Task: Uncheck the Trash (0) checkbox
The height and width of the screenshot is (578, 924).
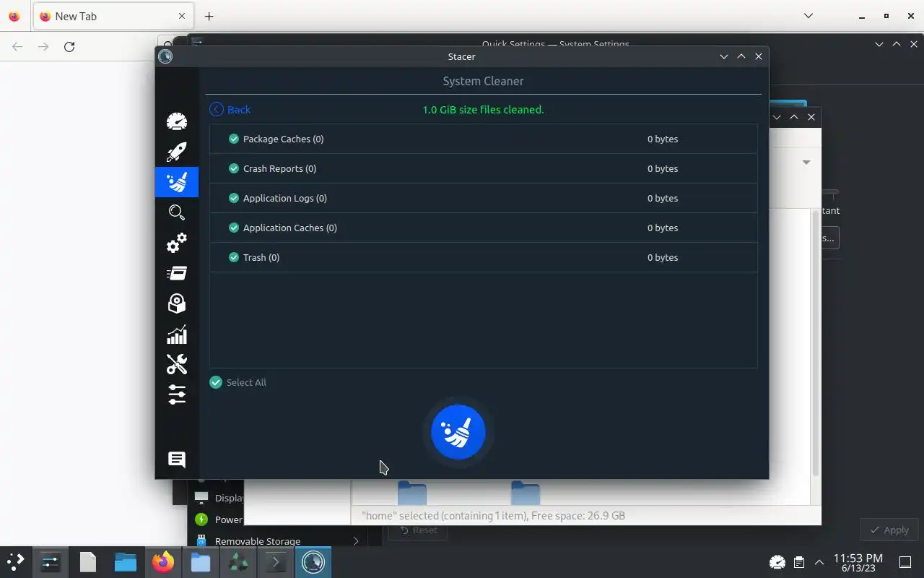Action: [x=234, y=257]
